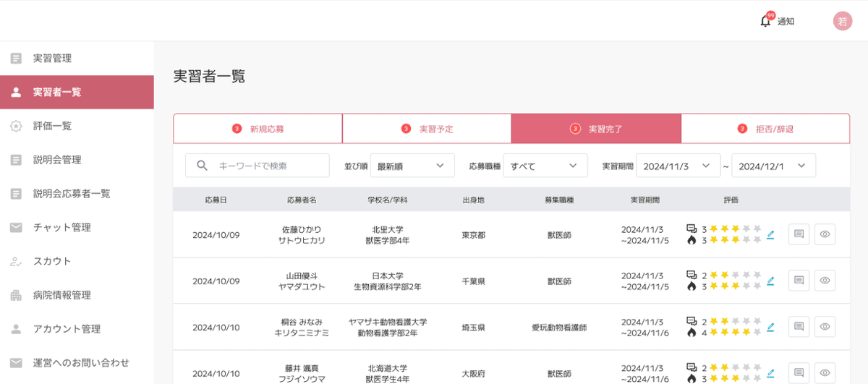This screenshot has width=868, height=384.
Task: Expand the 並び順 最新順 dropdown
Action: pos(412,166)
